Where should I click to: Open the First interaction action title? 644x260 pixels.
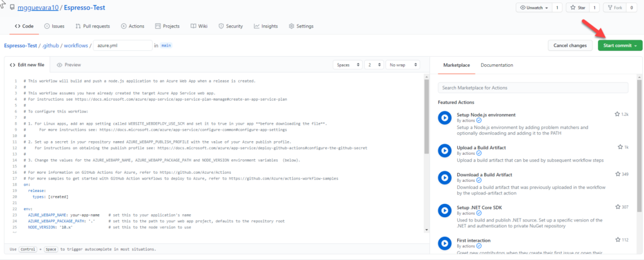point(474,240)
